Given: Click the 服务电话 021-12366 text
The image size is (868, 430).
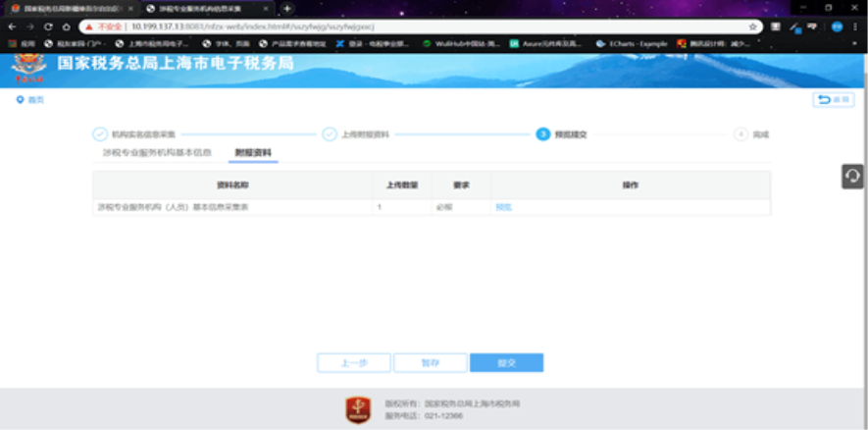Looking at the screenshot, I should pos(424,415).
